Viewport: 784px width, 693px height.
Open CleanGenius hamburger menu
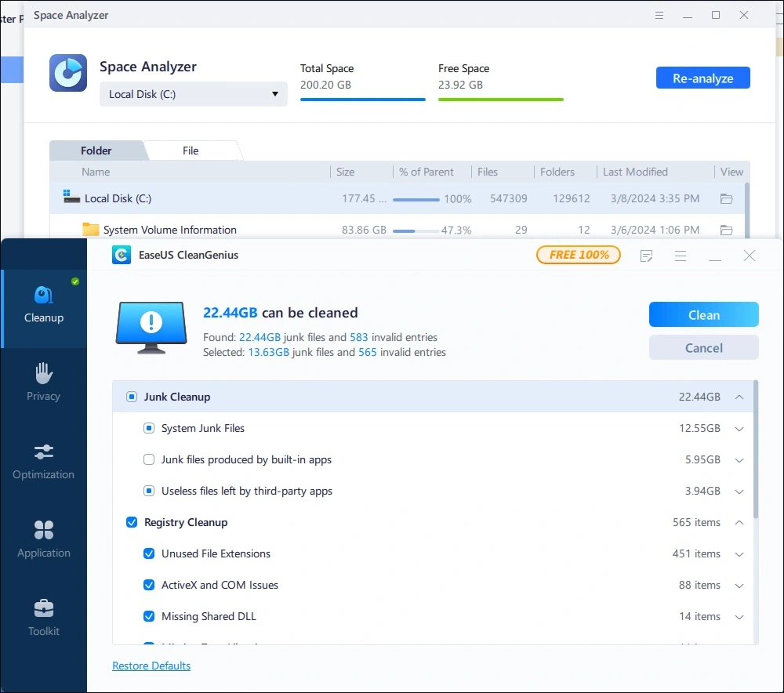[680, 256]
